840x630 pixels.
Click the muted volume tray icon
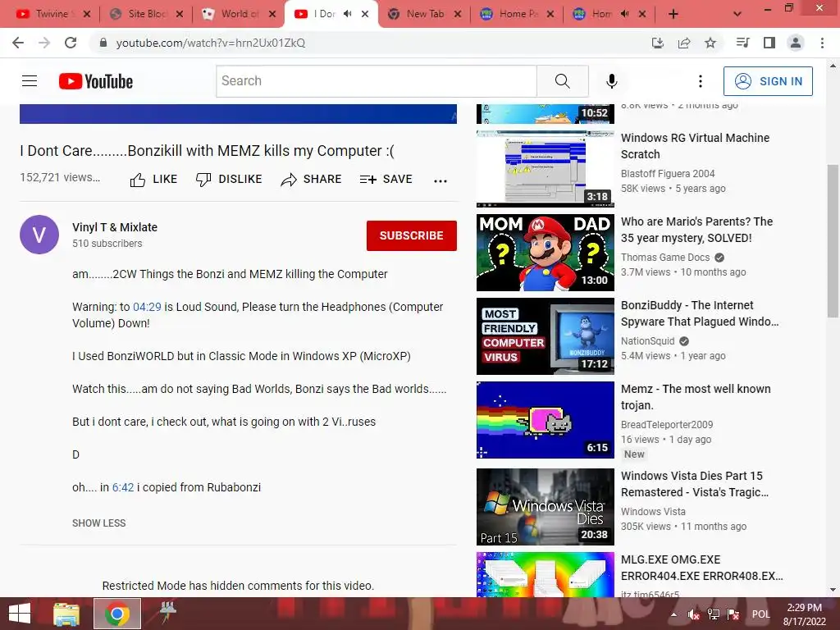(694, 614)
